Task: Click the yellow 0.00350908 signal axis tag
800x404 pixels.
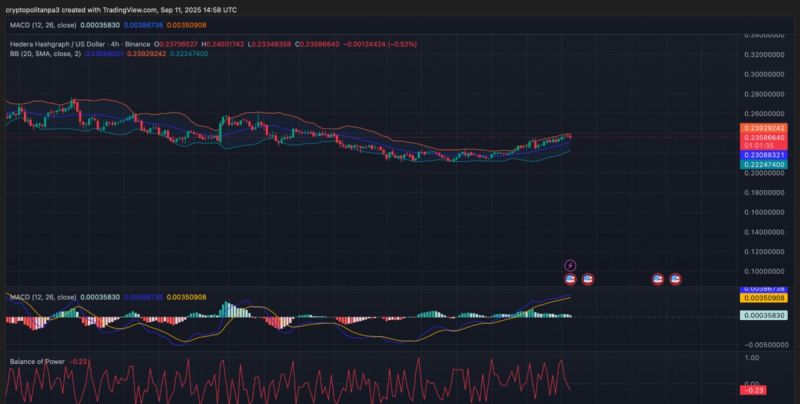Action: coord(763,298)
